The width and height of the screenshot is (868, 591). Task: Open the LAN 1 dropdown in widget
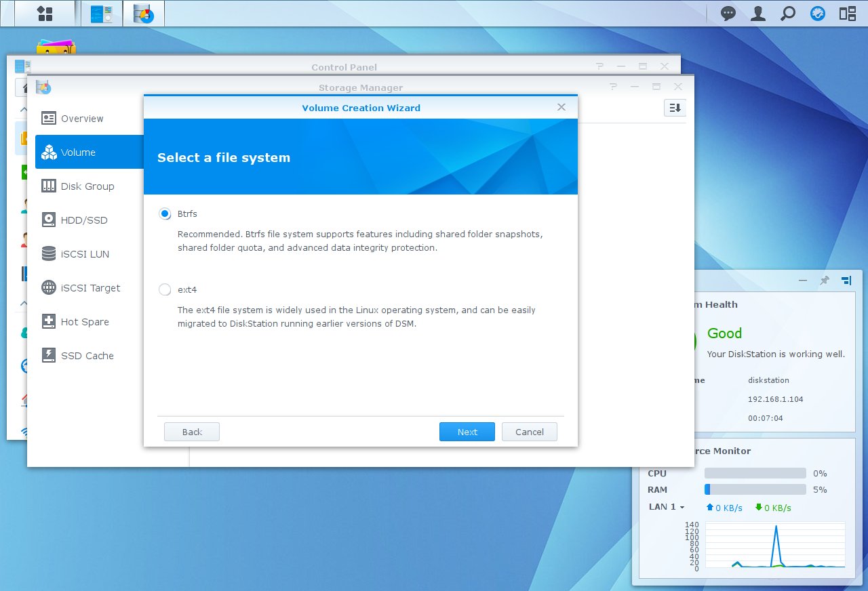coord(667,507)
